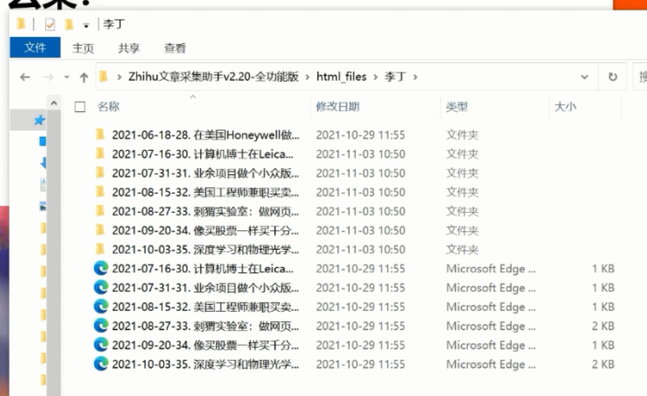Click 文件夹 type of 2021-10-03-35 folder row
Viewport: 647px width, 396px height.
(462, 249)
